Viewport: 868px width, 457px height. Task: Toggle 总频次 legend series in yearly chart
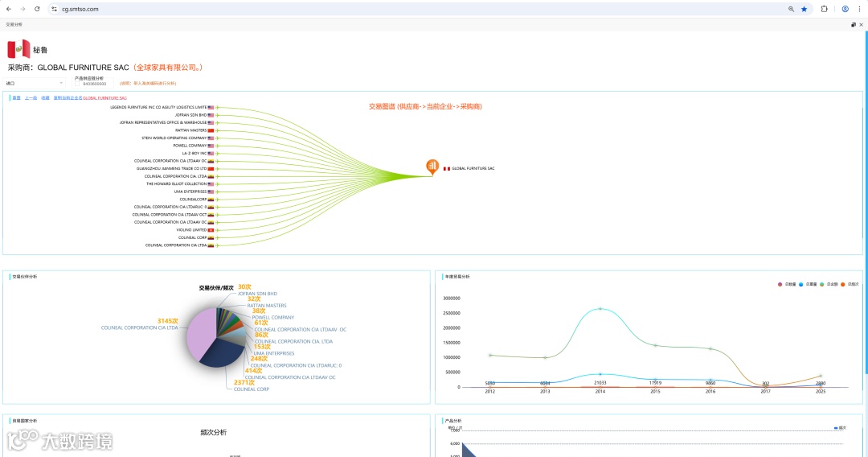click(850, 284)
